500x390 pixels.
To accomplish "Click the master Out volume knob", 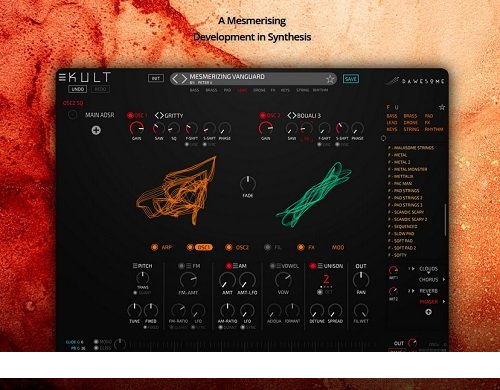I will (x=412, y=343).
